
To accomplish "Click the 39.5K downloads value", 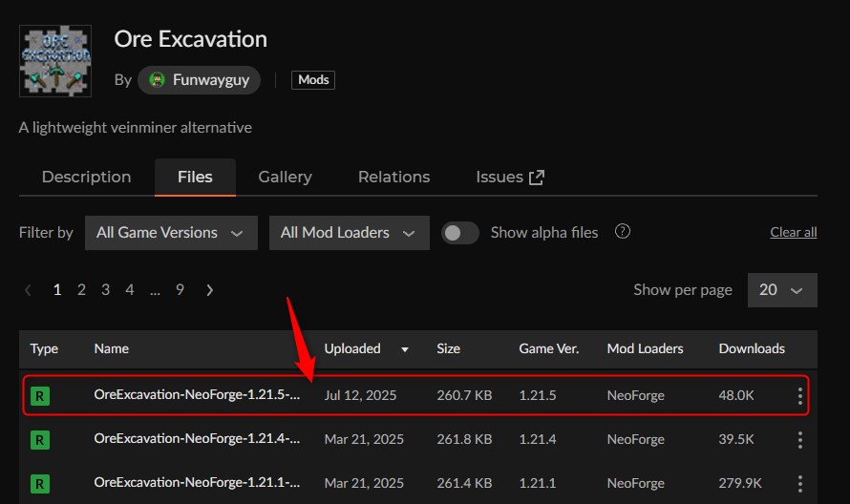I will pos(736,439).
